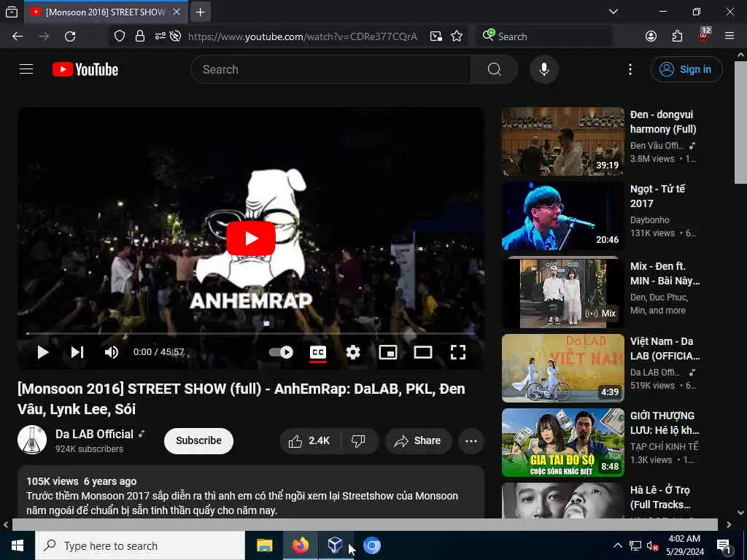Open the list all tabs dropdown
The image size is (747, 560).
click(x=614, y=12)
